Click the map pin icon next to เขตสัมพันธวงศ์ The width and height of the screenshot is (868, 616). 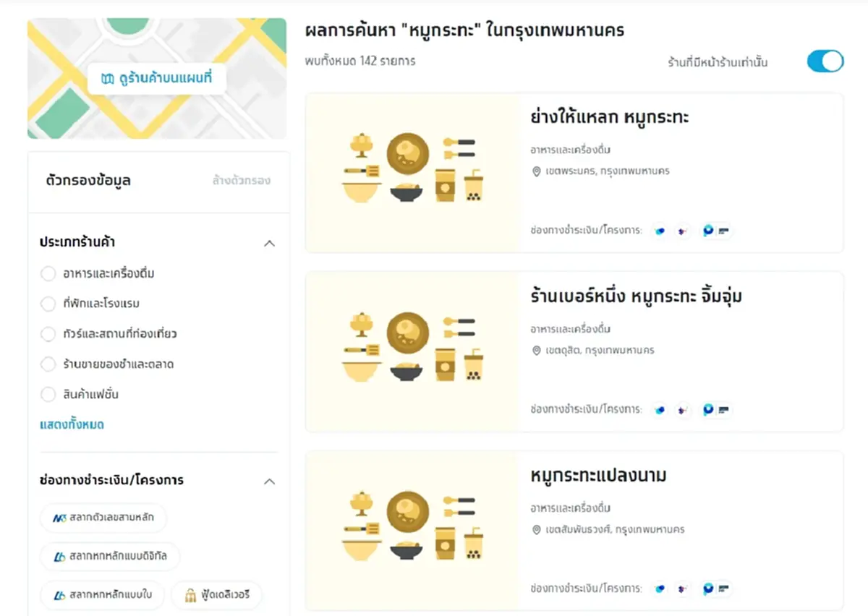click(x=535, y=529)
